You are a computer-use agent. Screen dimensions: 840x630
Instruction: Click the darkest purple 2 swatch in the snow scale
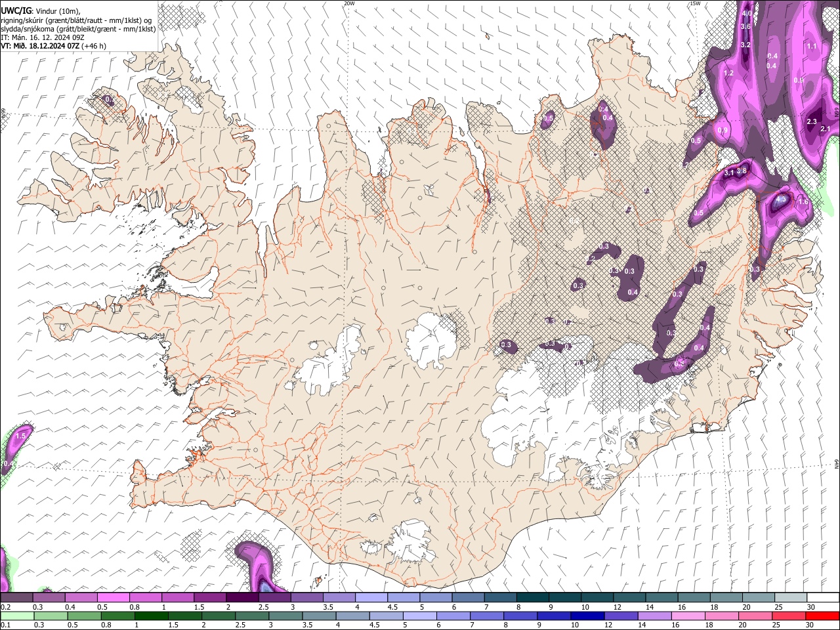coord(243,597)
